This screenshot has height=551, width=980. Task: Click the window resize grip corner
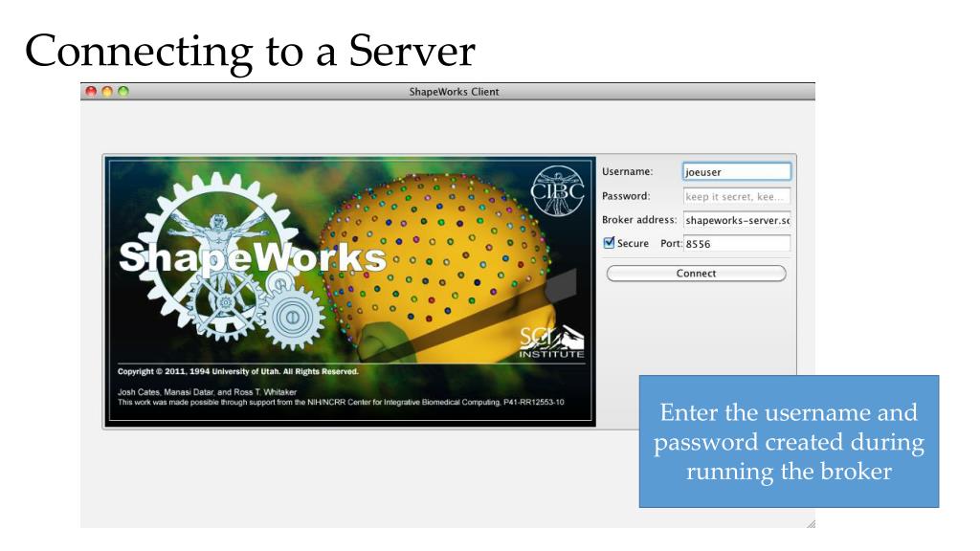point(811,523)
